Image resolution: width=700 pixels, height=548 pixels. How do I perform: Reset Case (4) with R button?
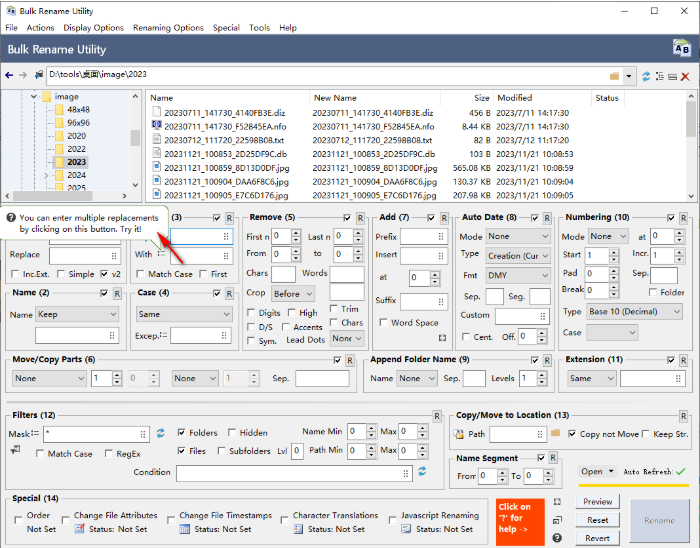click(229, 294)
